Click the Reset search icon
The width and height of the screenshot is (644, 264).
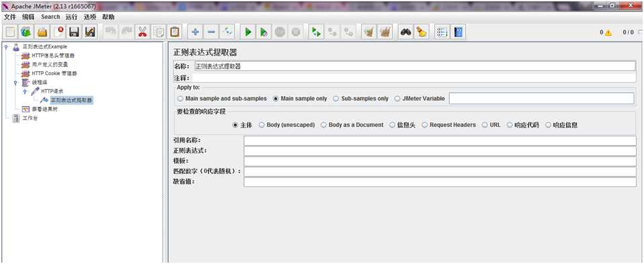421,32
